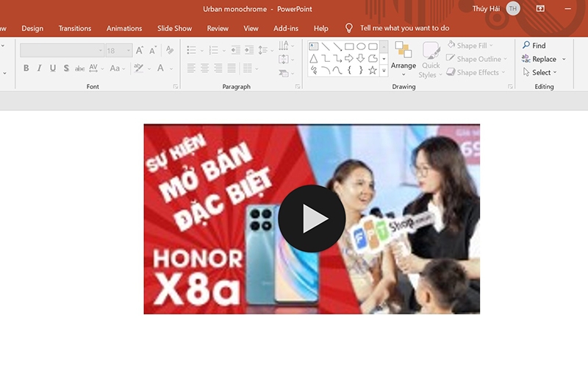
Task: Click the Decrease Font Size icon
Action: click(153, 50)
